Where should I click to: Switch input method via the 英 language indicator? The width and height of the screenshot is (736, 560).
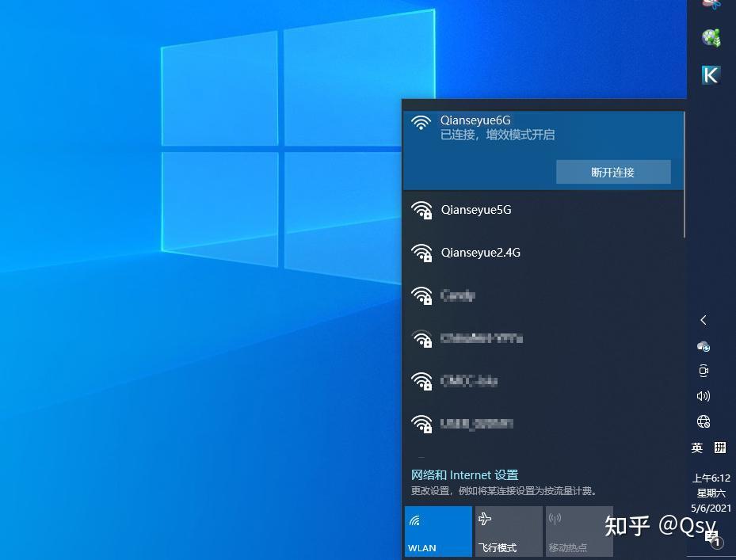pyautogui.click(x=696, y=448)
